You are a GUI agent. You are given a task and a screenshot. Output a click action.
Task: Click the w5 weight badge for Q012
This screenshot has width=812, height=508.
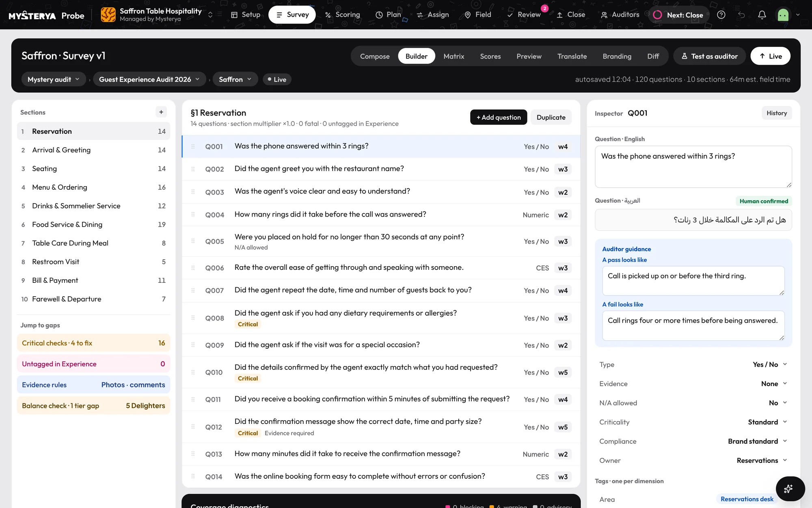point(563,427)
